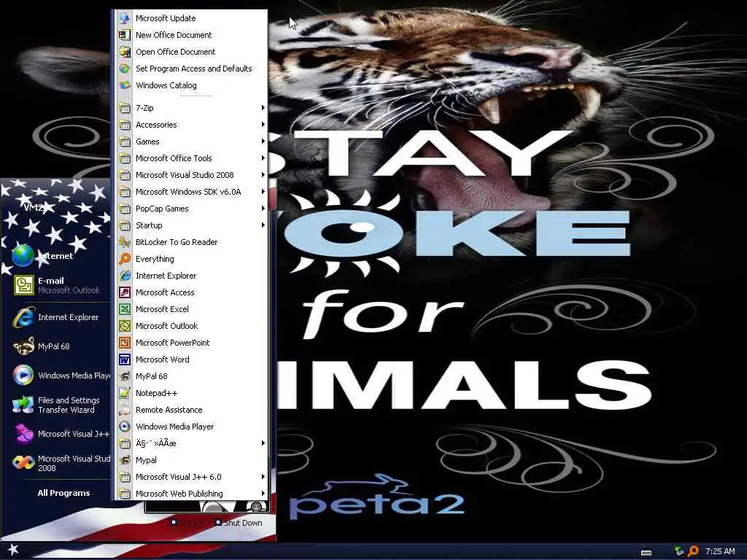The image size is (747, 560).
Task: Click the Notepad++ icon
Action: point(124,393)
